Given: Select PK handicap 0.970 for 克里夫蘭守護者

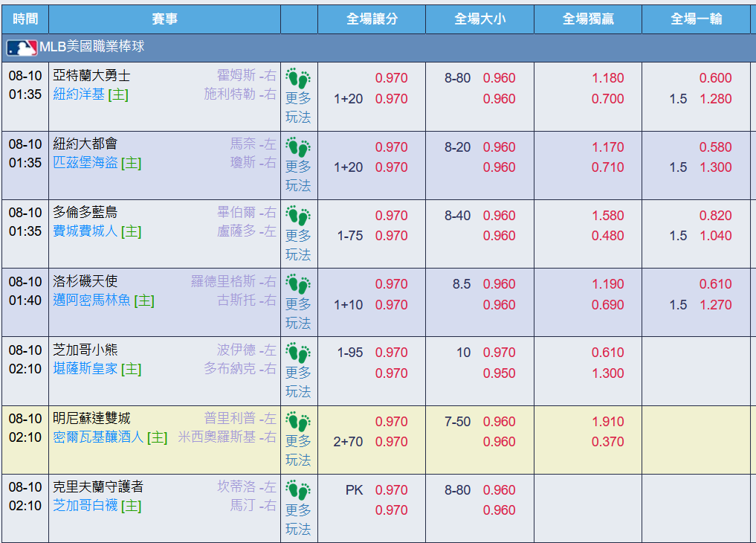Looking at the screenshot, I should point(391,490).
